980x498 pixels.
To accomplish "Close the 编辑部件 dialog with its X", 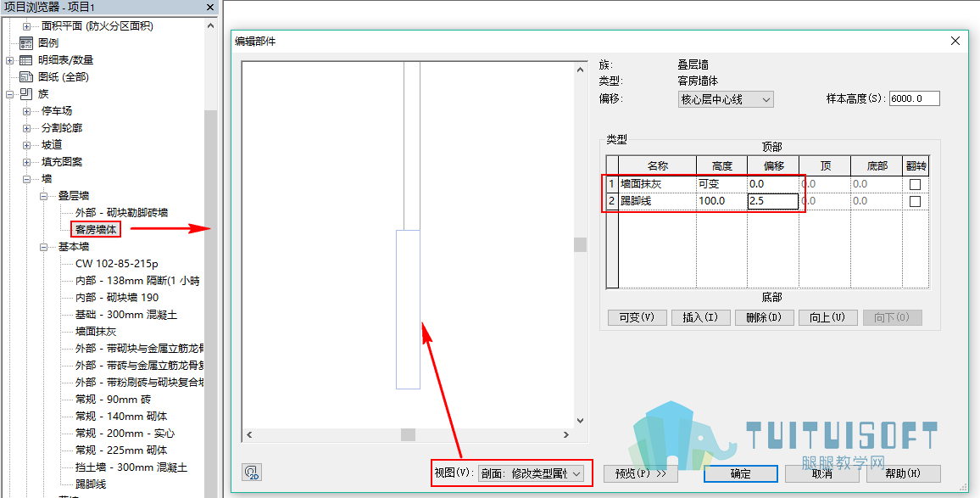I will (955, 42).
